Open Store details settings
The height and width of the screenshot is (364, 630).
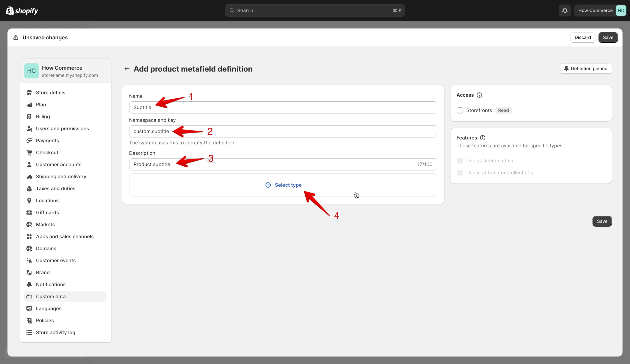pyautogui.click(x=65, y=93)
